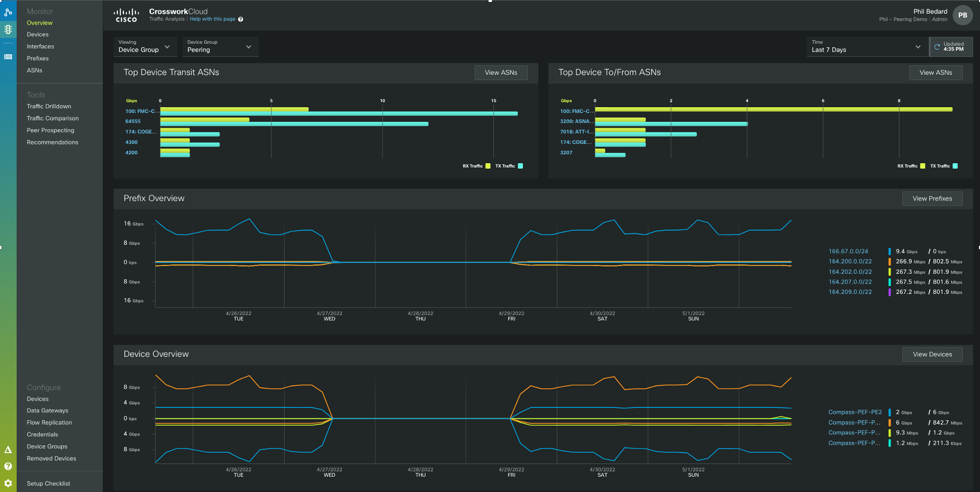Screen dimensions: 980x492
Task: Click the View Prefixes button
Action: coord(932,199)
